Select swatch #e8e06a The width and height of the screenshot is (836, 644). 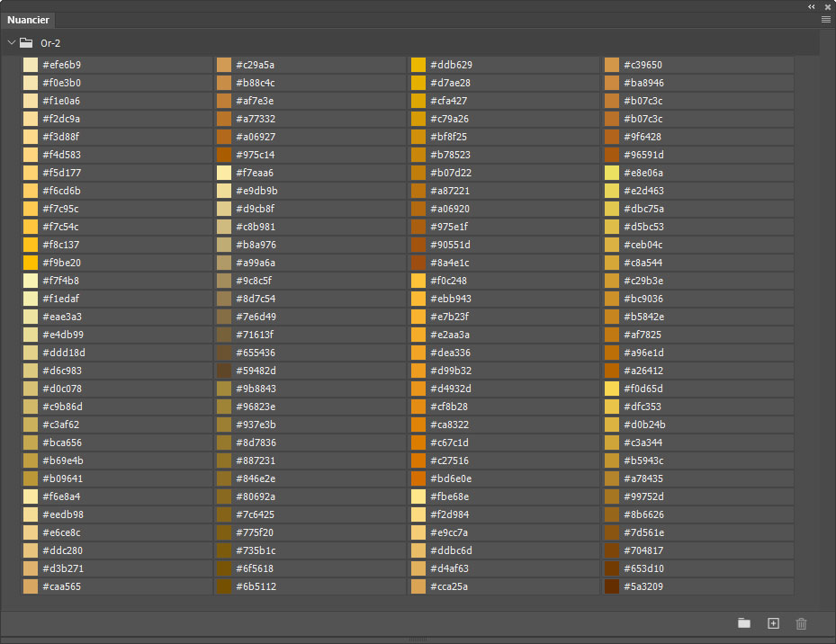pos(612,173)
